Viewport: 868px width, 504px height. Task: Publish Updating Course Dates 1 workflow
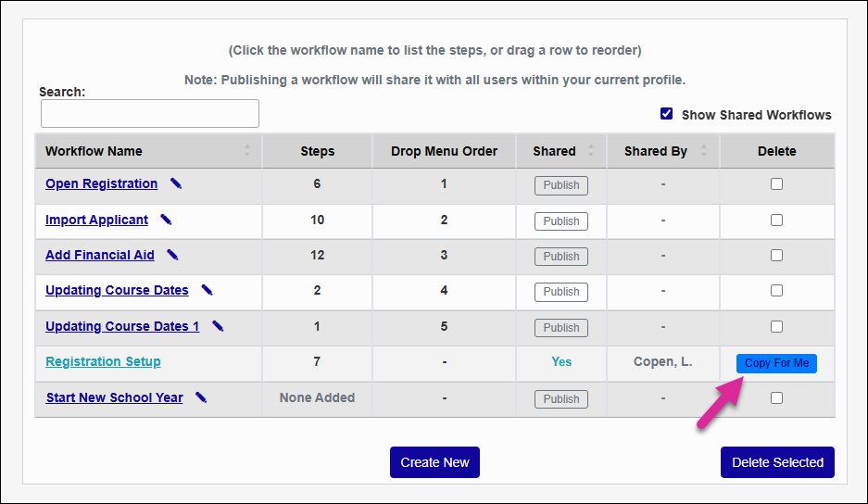(x=561, y=328)
